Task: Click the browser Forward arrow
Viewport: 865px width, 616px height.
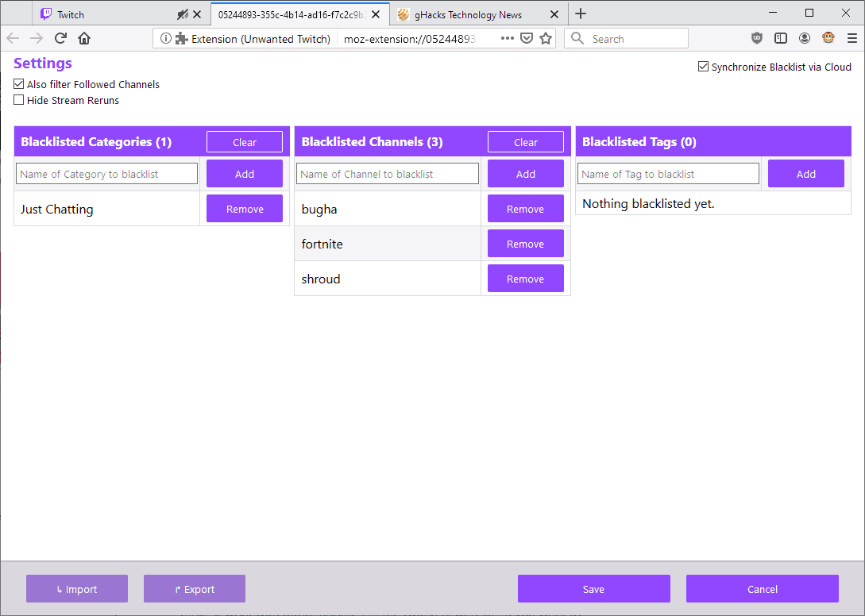Action: [x=37, y=38]
